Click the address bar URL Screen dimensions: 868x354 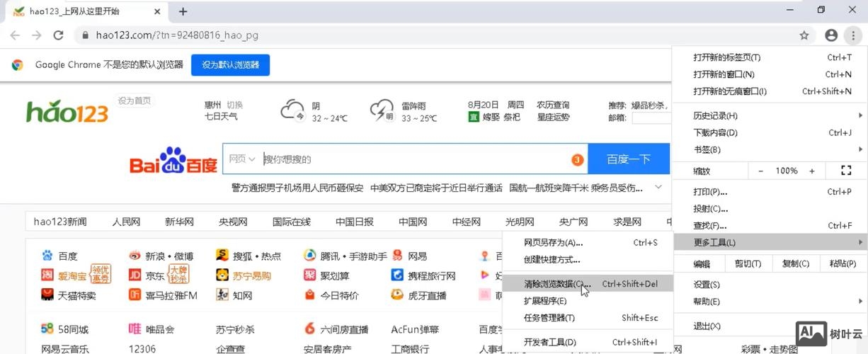coord(177,35)
